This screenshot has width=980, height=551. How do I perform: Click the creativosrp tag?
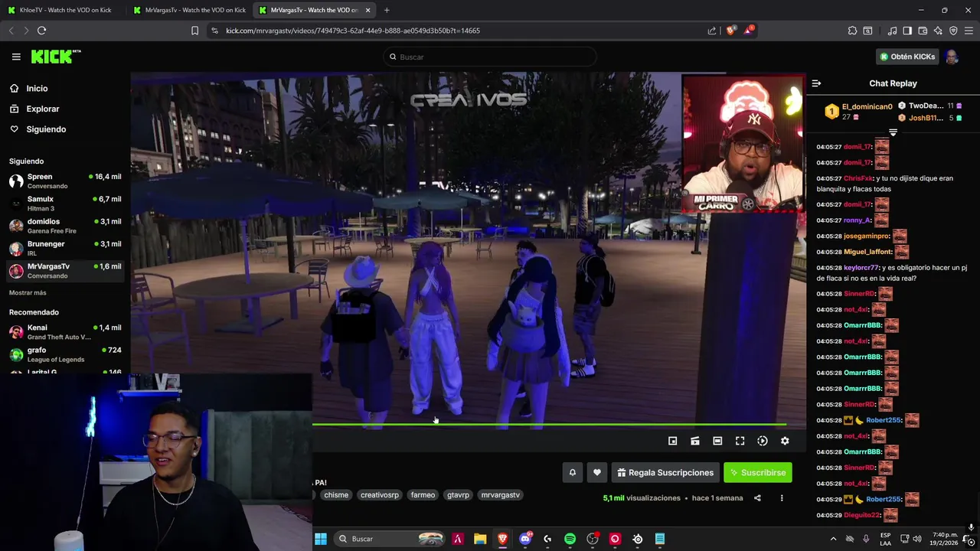tap(380, 495)
